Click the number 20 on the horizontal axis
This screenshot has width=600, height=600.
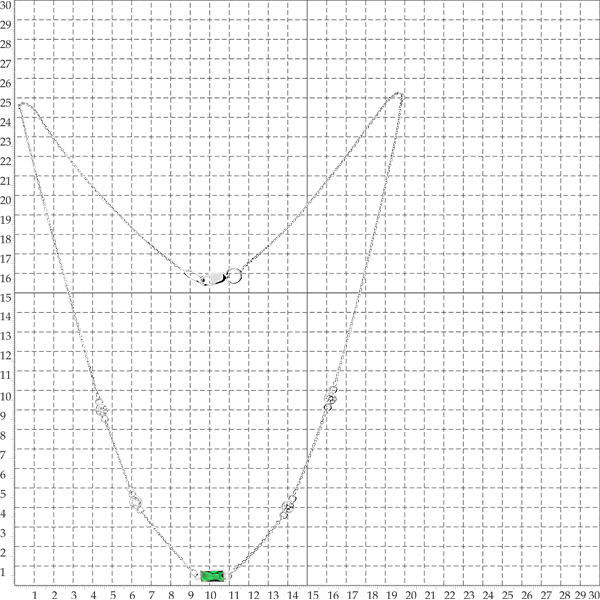click(x=411, y=595)
